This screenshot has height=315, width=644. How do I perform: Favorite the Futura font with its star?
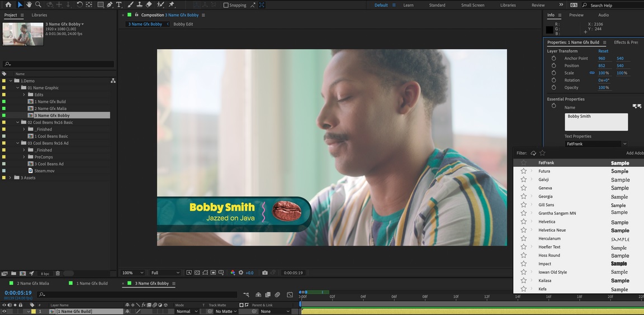524,171
